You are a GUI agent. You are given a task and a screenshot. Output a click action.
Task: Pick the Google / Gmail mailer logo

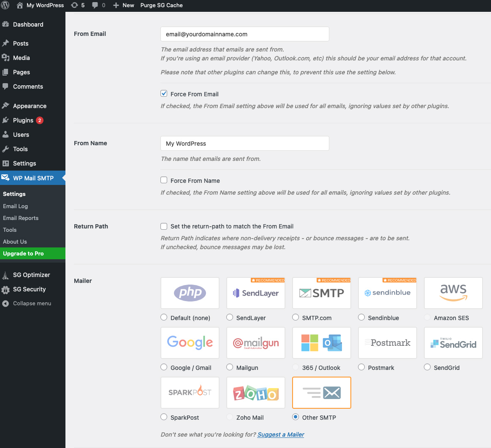(x=190, y=343)
